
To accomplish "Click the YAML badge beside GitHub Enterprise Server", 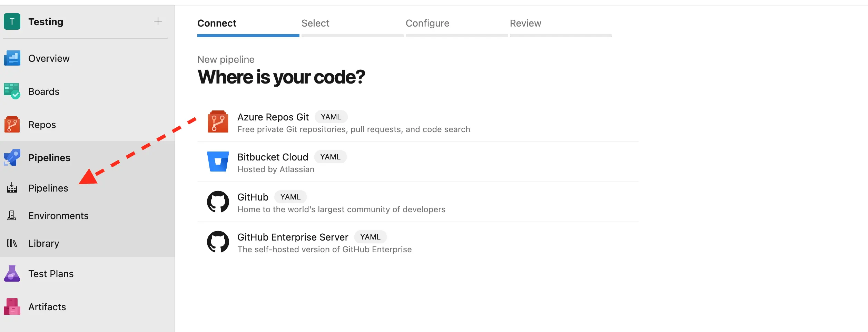I will [x=370, y=237].
